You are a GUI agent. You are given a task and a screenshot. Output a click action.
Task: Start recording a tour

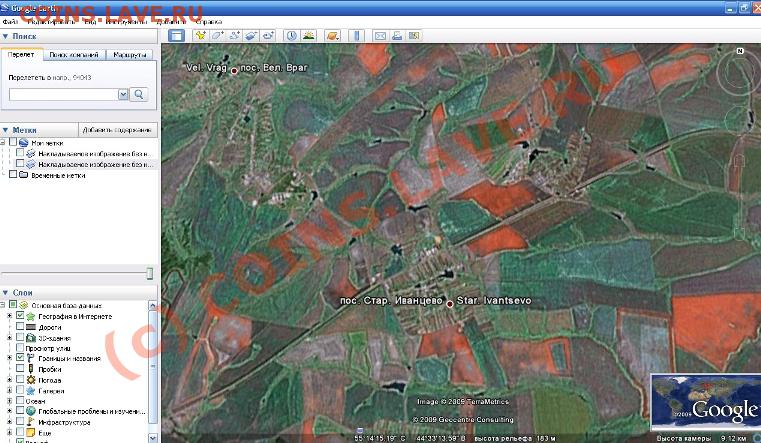point(268,35)
